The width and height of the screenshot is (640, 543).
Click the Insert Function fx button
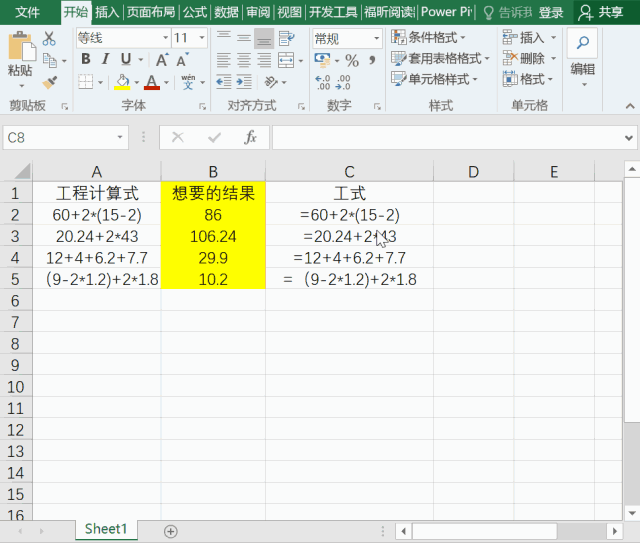coord(250,138)
